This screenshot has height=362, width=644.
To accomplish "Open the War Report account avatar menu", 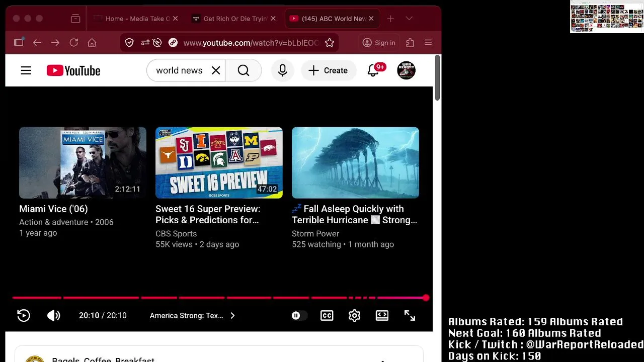I will click(406, 70).
